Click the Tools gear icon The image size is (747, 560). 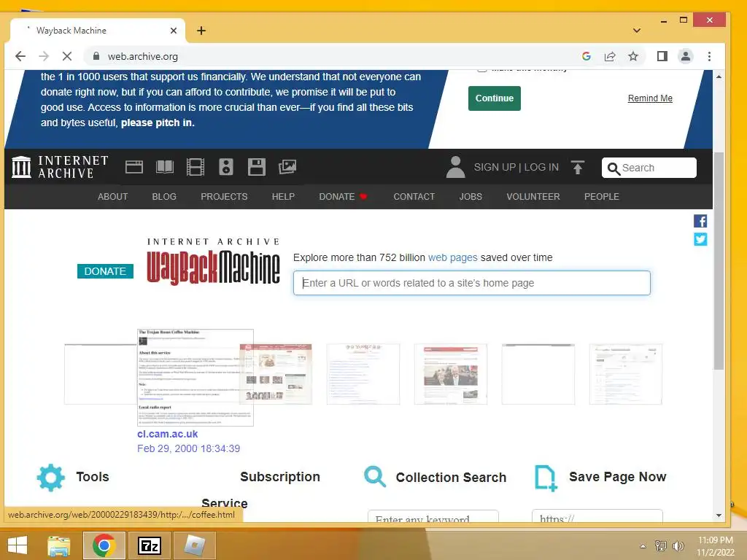[x=50, y=477]
